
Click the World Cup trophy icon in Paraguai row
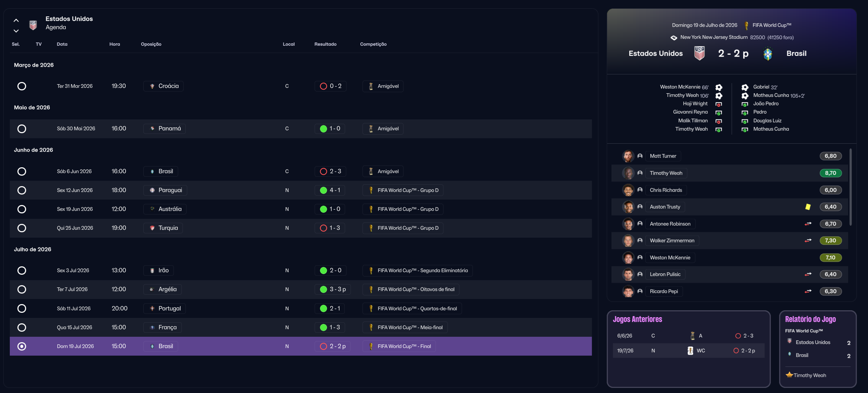click(371, 190)
